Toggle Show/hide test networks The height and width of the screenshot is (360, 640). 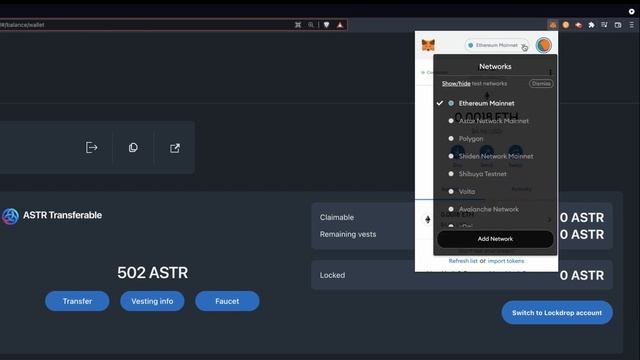click(456, 83)
